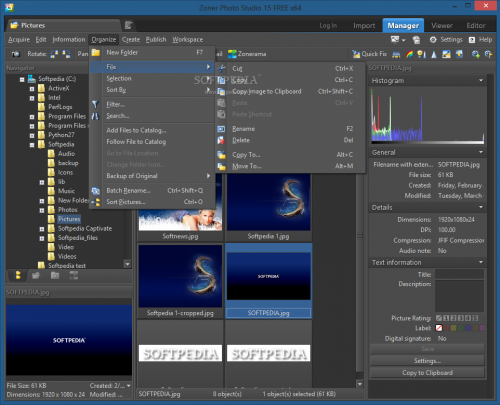
Task: Choose Cut from the File submenu
Action: pyautogui.click(x=290, y=68)
